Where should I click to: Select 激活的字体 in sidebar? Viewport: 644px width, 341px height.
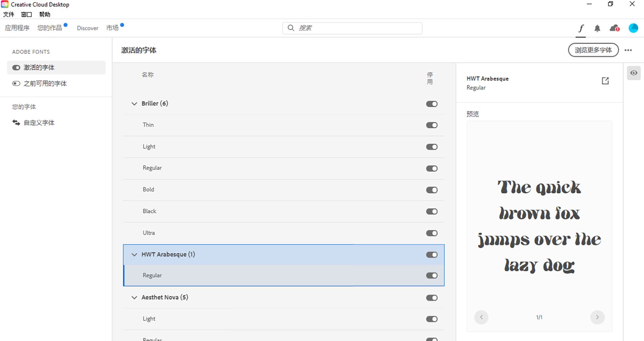pyautogui.click(x=56, y=67)
